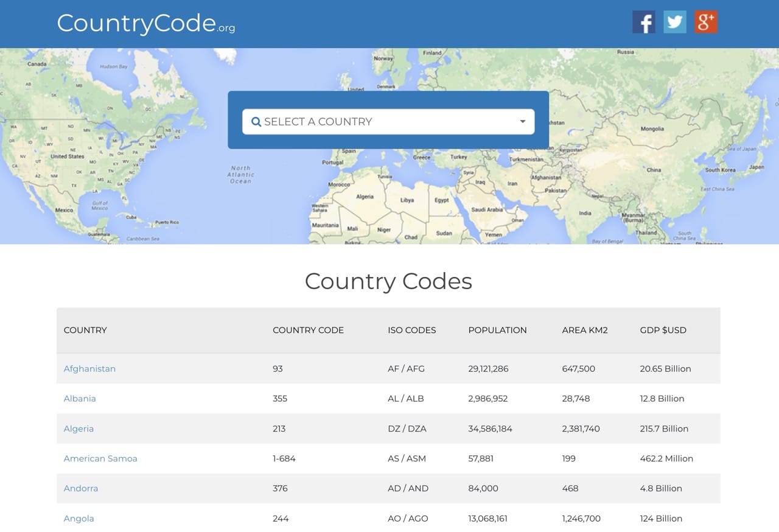Open the Facebook social icon
Screen dimensions: 779x532
pos(644,23)
